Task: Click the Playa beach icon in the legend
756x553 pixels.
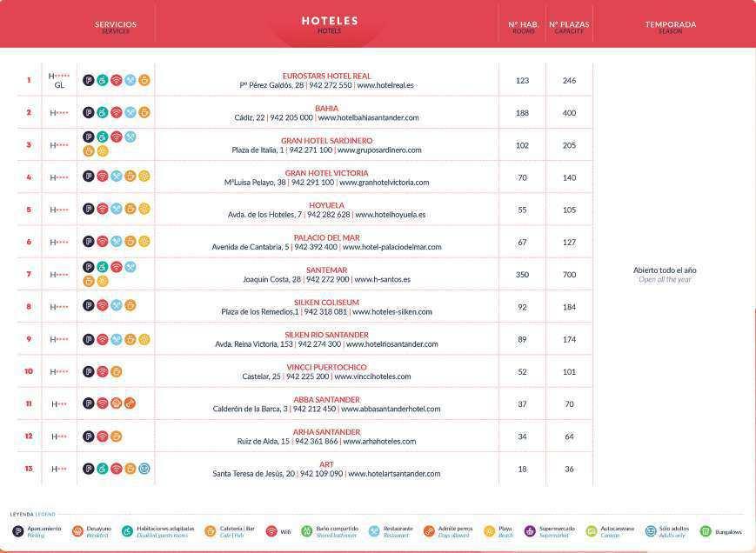Action: [x=490, y=531]
